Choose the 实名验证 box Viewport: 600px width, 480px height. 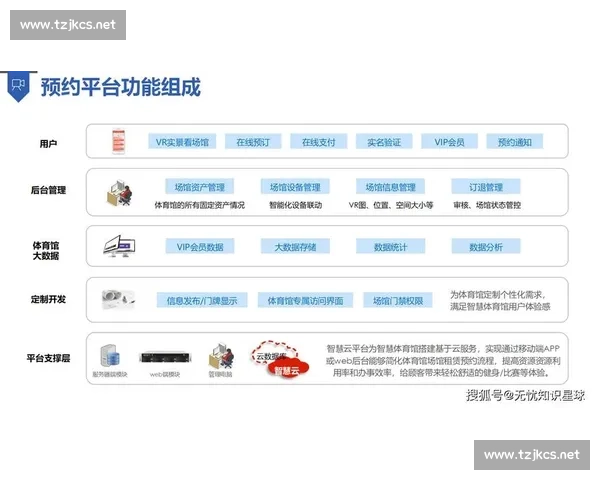pyautogui.click(x=384, y=142)
